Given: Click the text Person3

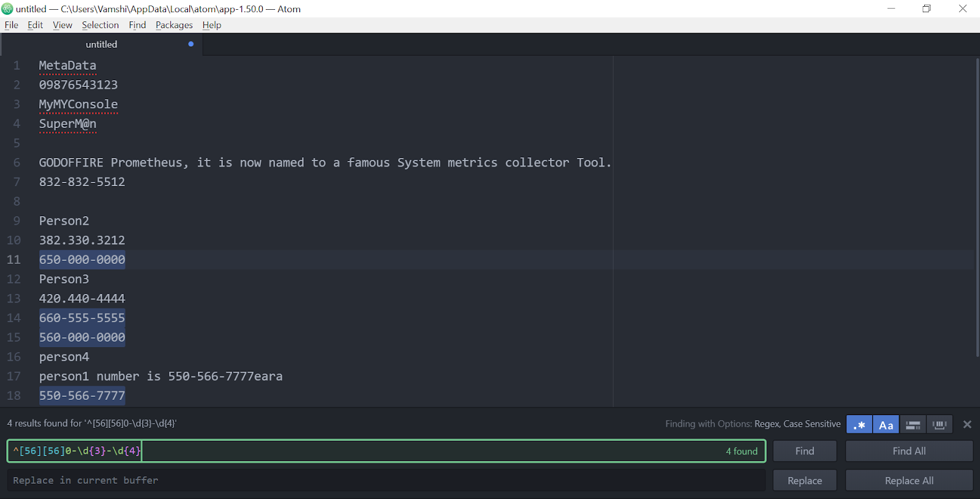Looking at the screenshot, I should coord(64,279).
